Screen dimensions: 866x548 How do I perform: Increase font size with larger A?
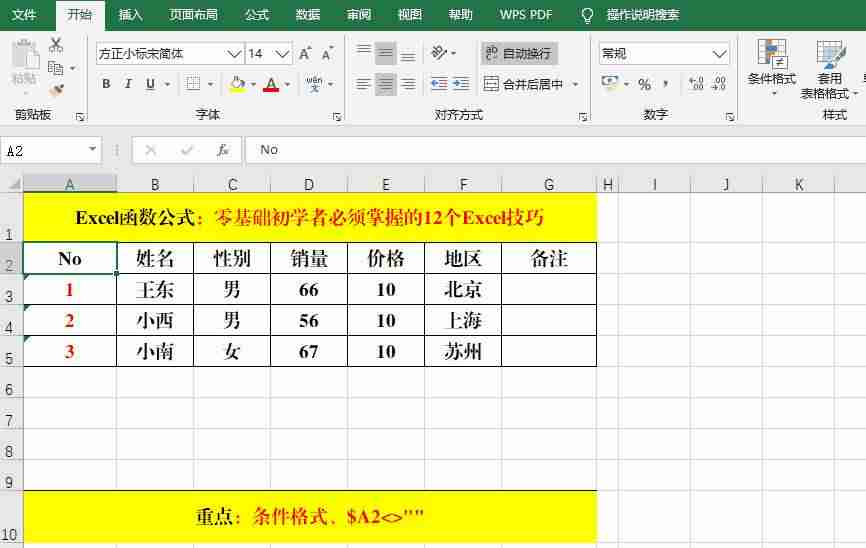click(304, 54)
